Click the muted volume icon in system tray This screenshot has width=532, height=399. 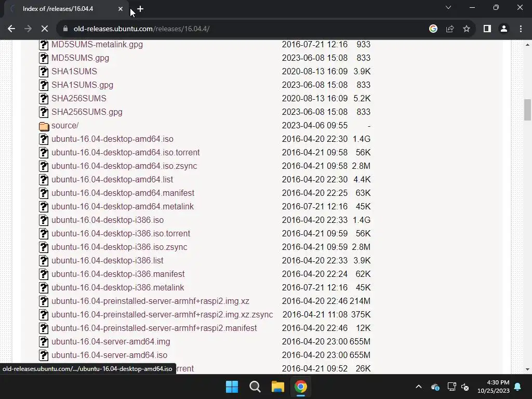pyautogui.click(x=465, y=387)
